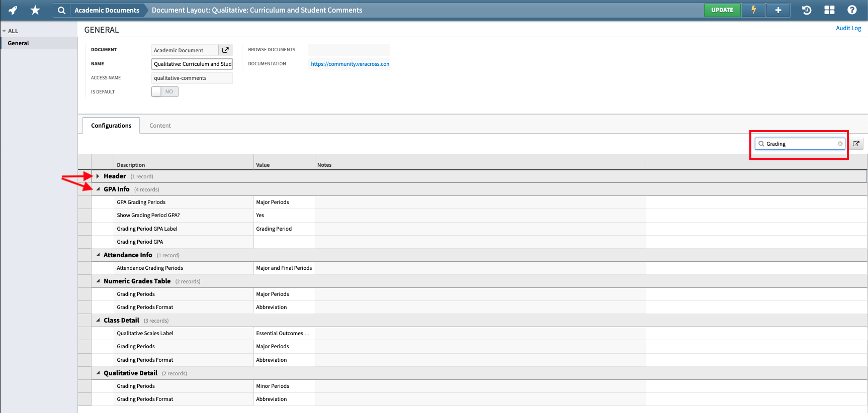Select Grading Periods Format under Qualitative Detail
This screenshot has width=868, height=413.
tap(473, 399)
